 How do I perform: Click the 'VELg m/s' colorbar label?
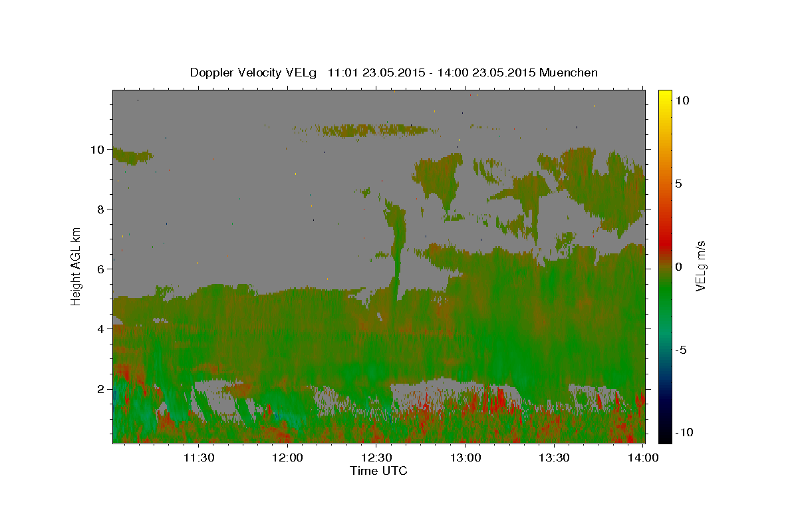click(x=700, y=266)
